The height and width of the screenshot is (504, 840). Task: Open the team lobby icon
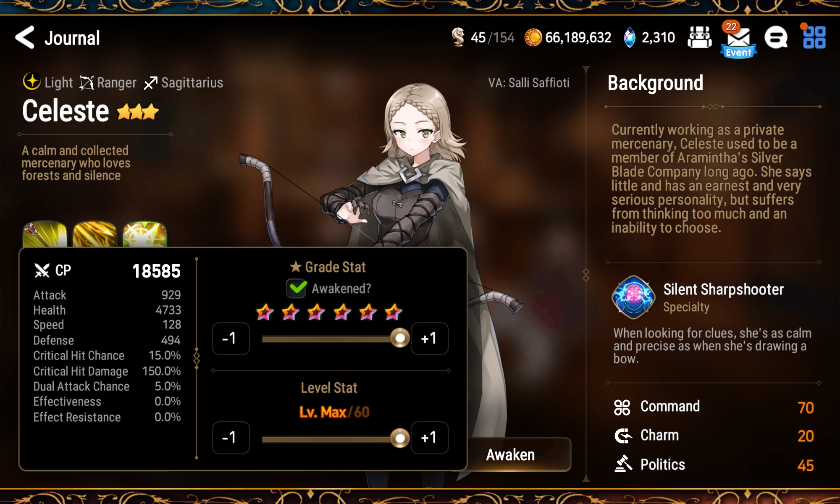click(x=699, y=37)
